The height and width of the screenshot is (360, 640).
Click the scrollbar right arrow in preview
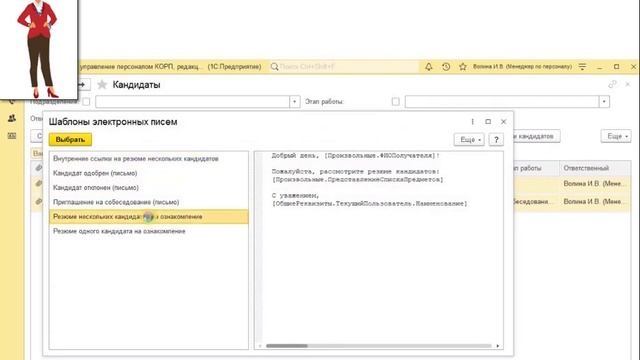point(498,346)
